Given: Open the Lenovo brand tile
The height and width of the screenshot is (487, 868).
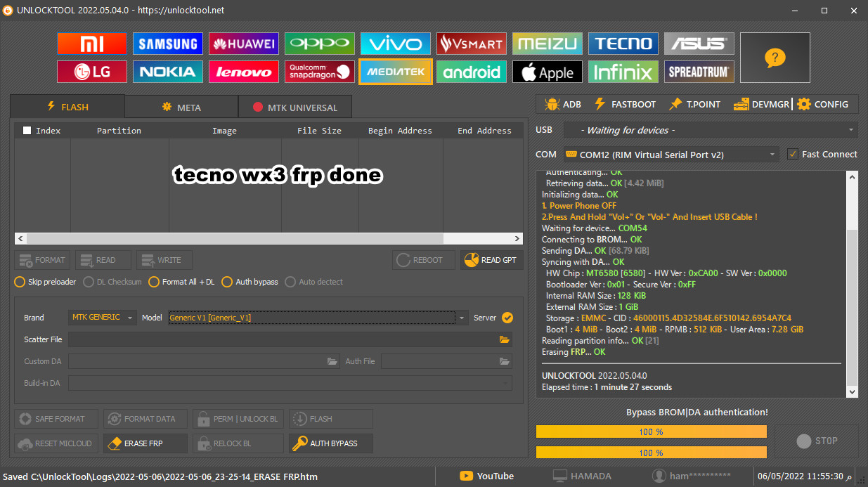Looking at the screenshot, I should [244, 72].
